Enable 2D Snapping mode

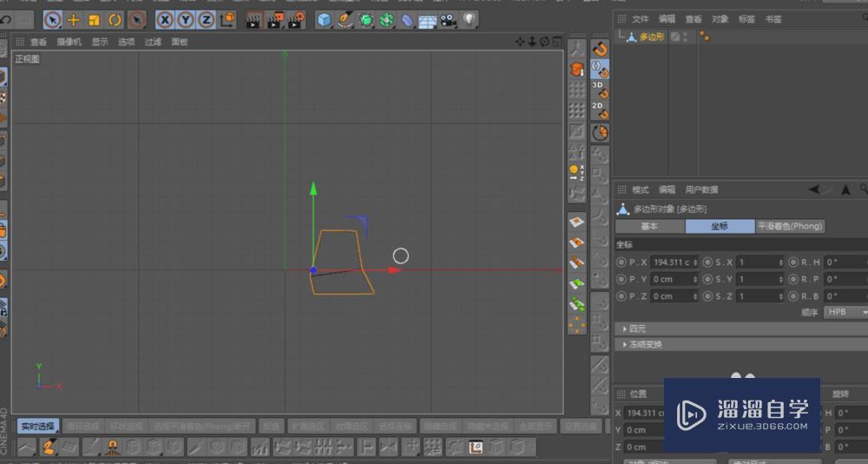pyautogui.click(x=600, y=110)
